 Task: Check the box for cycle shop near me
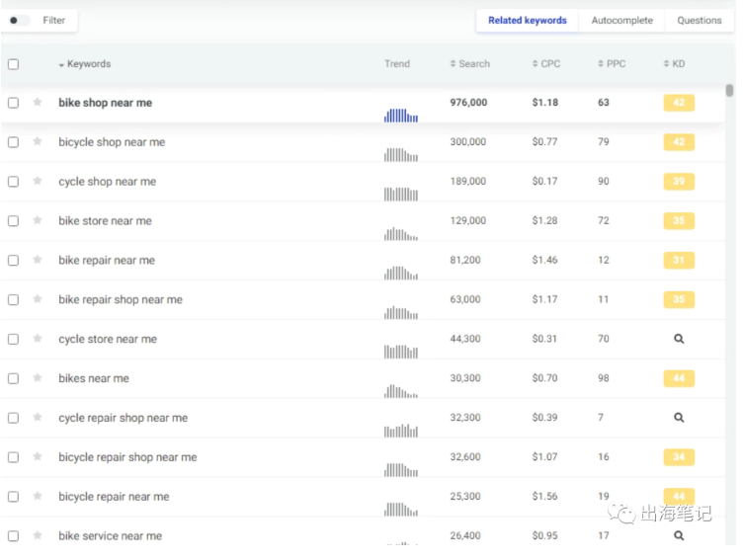pos(13,182)
